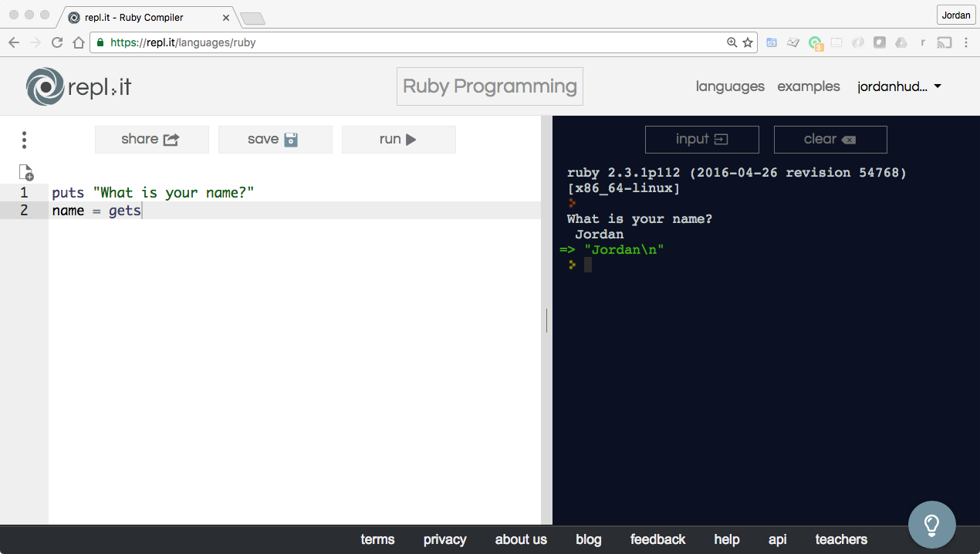980x554 pixels.
Task: Open the Ruby Programming language selector
Action: [x=489, y=86]
